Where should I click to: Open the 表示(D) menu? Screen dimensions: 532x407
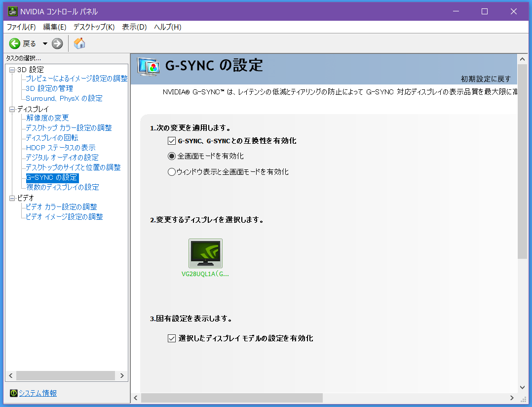click(x=134, y=27)
